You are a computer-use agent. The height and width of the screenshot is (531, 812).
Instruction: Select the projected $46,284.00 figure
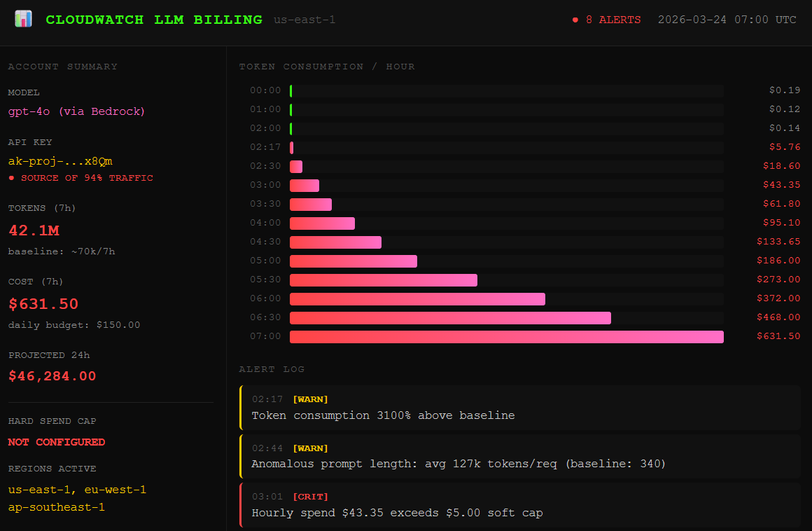point(52,376)
